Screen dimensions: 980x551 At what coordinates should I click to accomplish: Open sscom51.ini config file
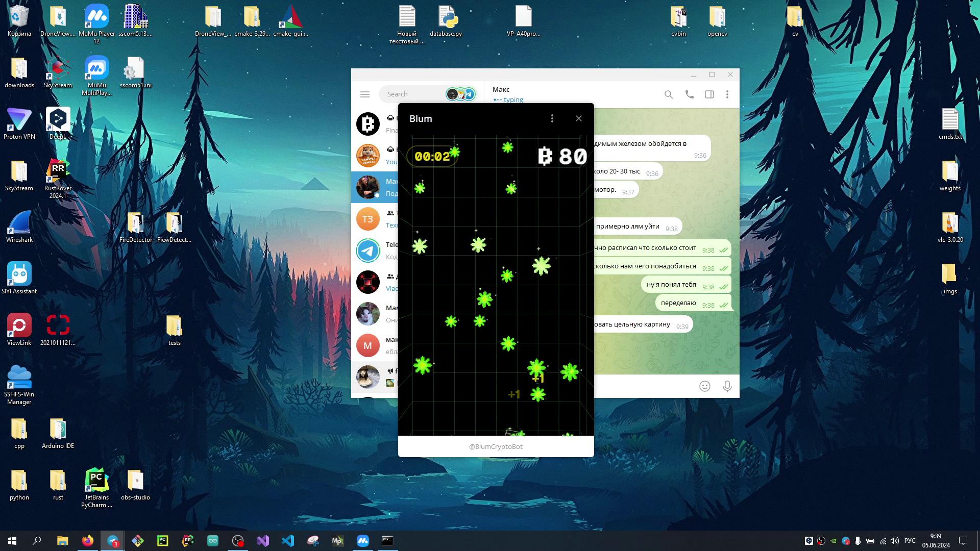pos(136,72)
